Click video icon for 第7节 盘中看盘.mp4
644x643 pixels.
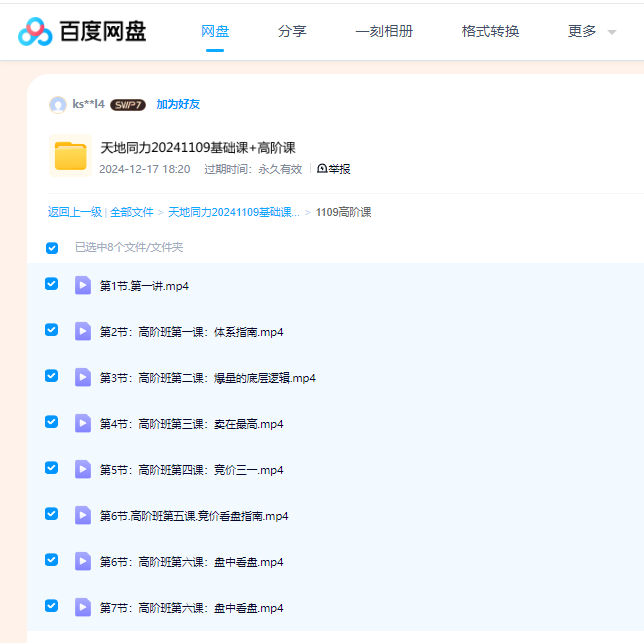[83, 607]
